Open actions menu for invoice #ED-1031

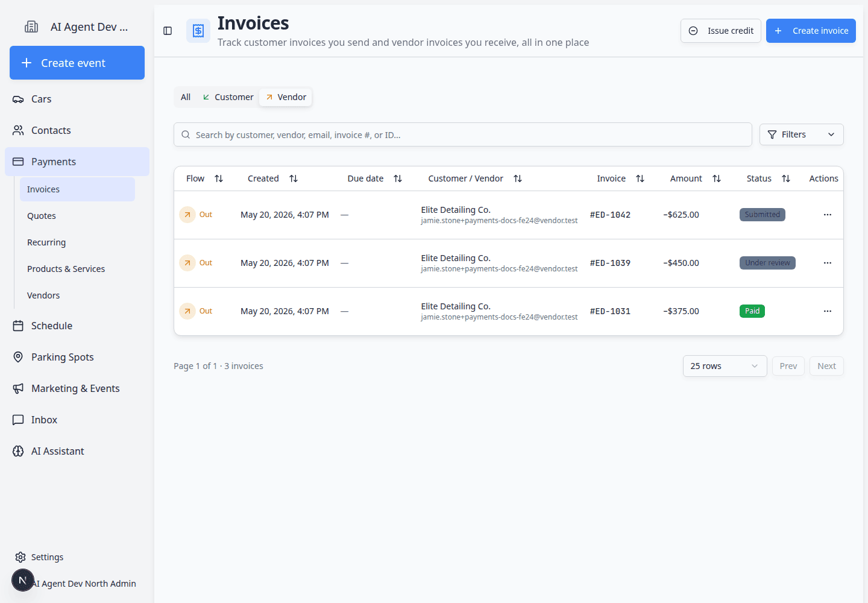click(x=828, y=311)
